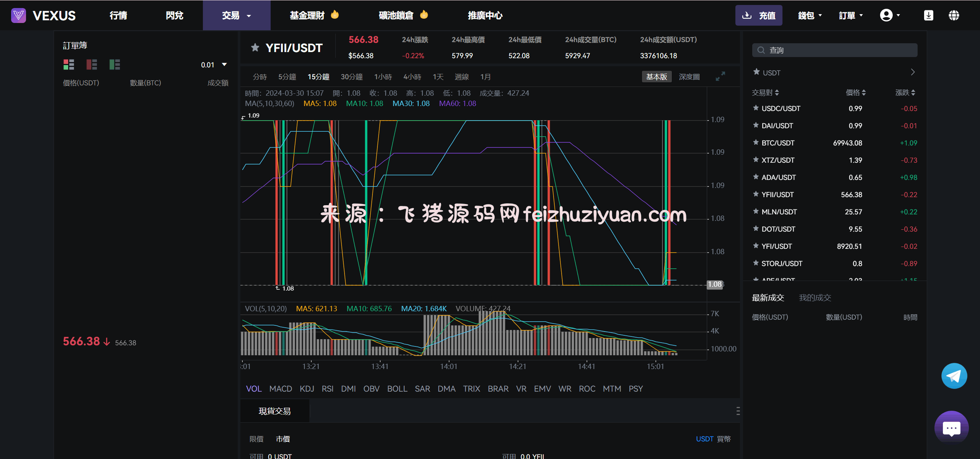Open the wallet (錢包) dropdown
Image resolution: width=980 pixels, height=459 pixels.
click(810, 16)
